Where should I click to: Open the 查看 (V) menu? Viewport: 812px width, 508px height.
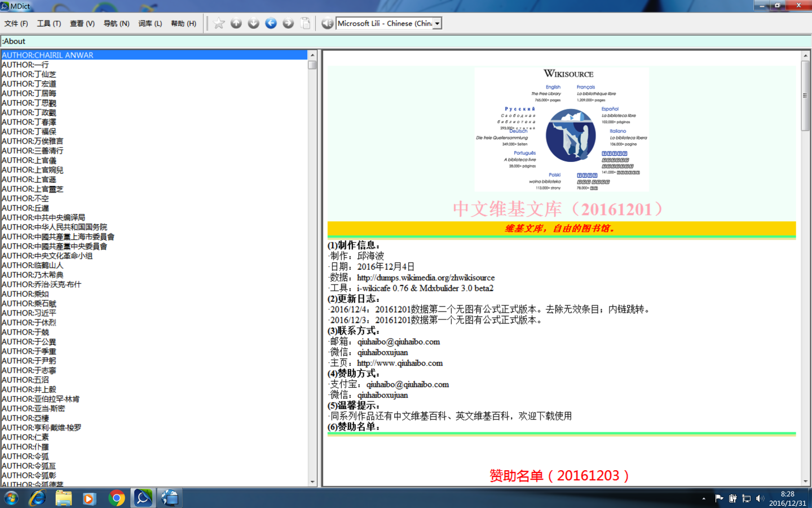[x=82, y=24]
